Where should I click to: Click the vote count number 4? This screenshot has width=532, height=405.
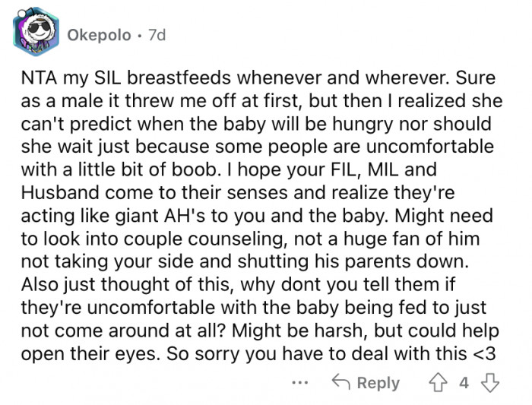tap(464, 382)
